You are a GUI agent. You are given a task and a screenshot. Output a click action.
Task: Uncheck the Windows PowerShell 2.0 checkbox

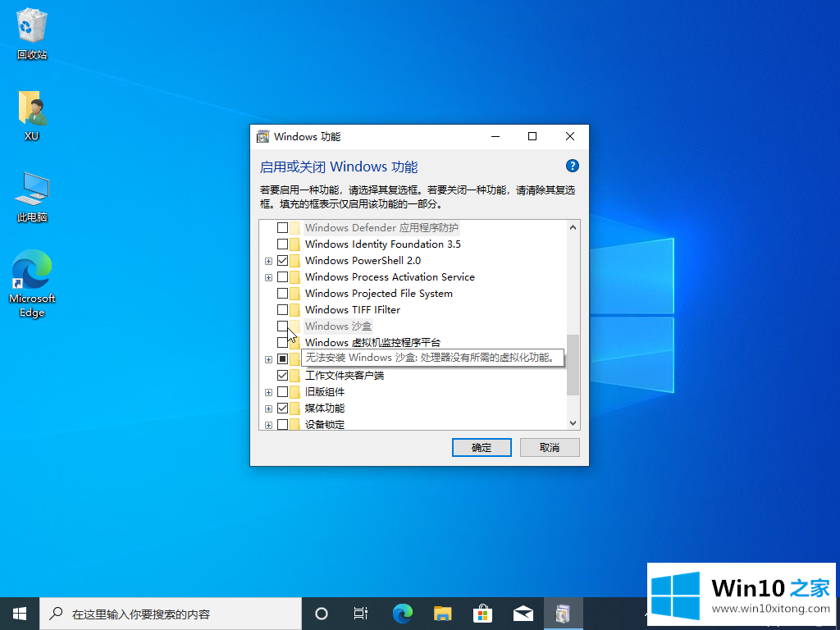[x=282, y=261]
